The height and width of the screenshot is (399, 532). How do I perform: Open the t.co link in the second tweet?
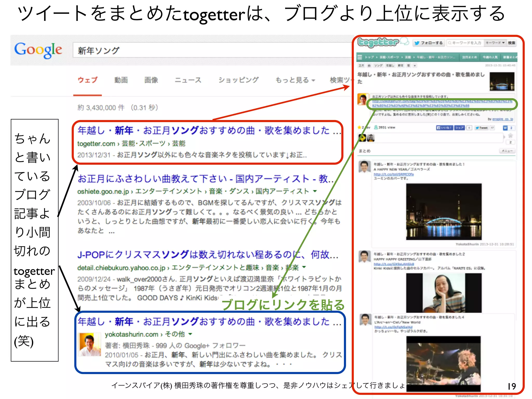coord(394,264)
